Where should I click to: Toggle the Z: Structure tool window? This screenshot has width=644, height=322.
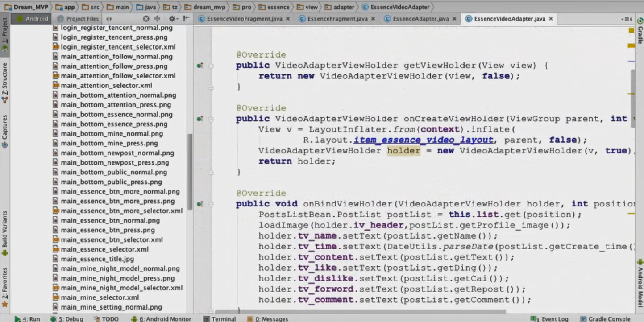click(x=4, y=83)
